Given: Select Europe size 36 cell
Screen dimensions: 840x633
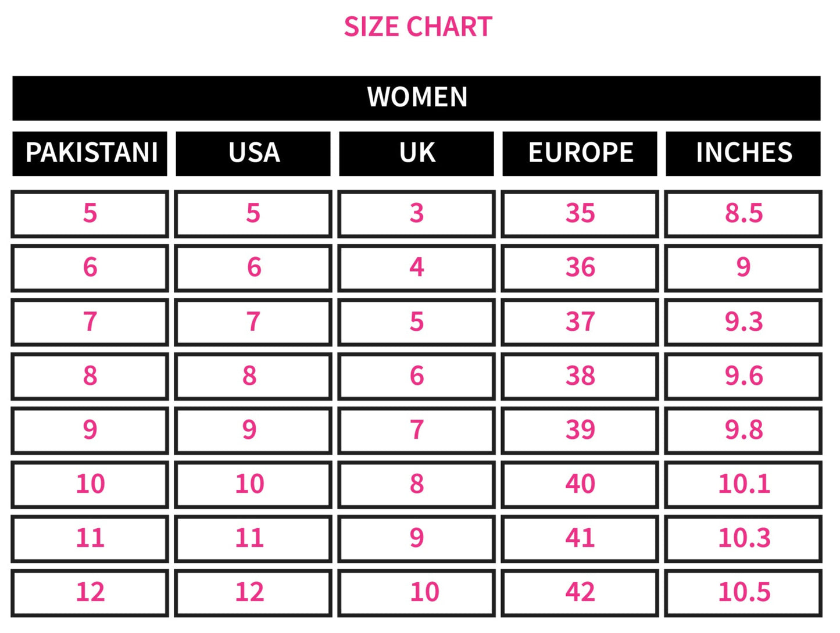Looking at the screenshot, I should pyautogui.click(x=580, y=268).
